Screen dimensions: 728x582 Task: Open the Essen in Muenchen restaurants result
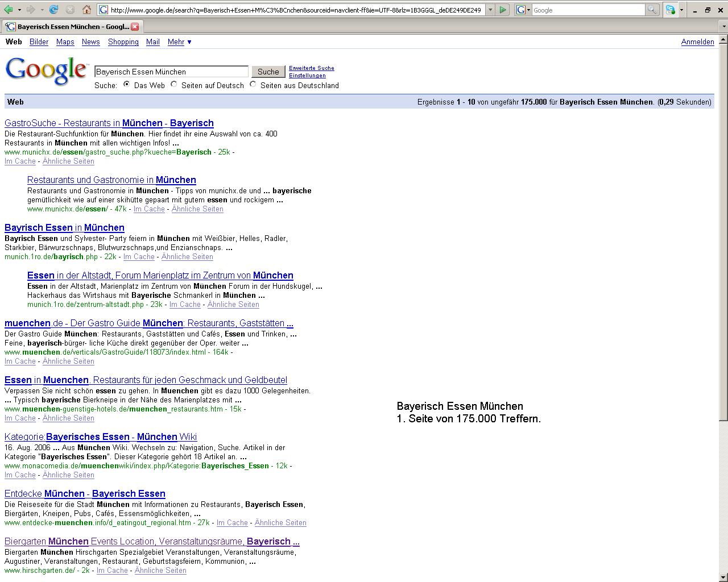point(146,380)
